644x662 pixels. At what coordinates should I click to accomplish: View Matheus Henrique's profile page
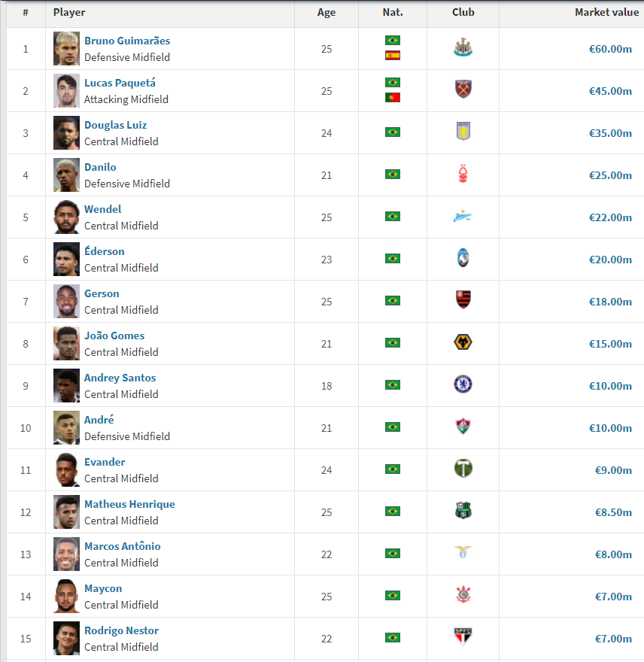tap(129, 504)
